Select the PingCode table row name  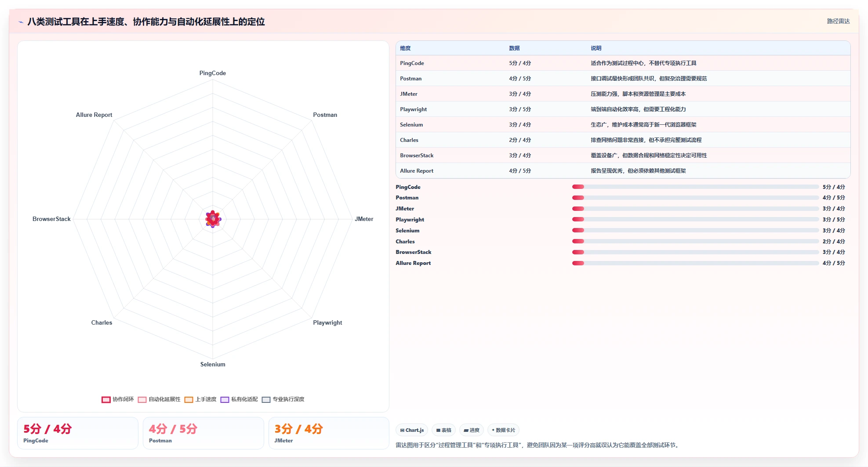click(412, 63)
